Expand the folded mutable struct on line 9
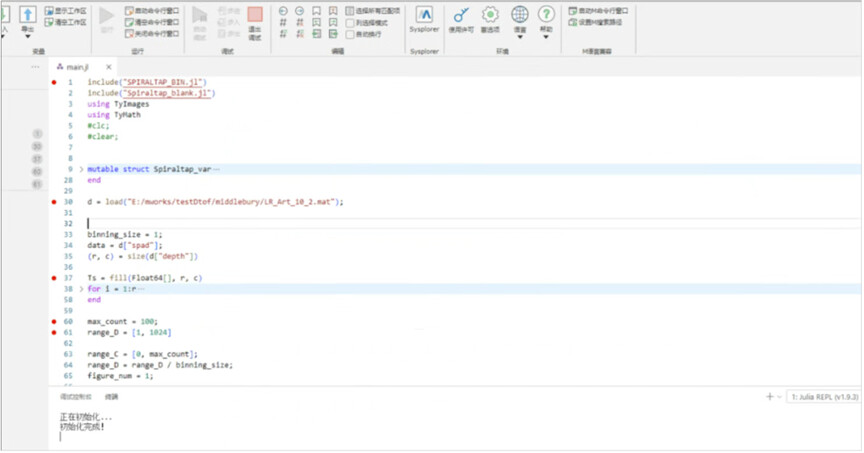The image size is (864, 453). [82, 169]
